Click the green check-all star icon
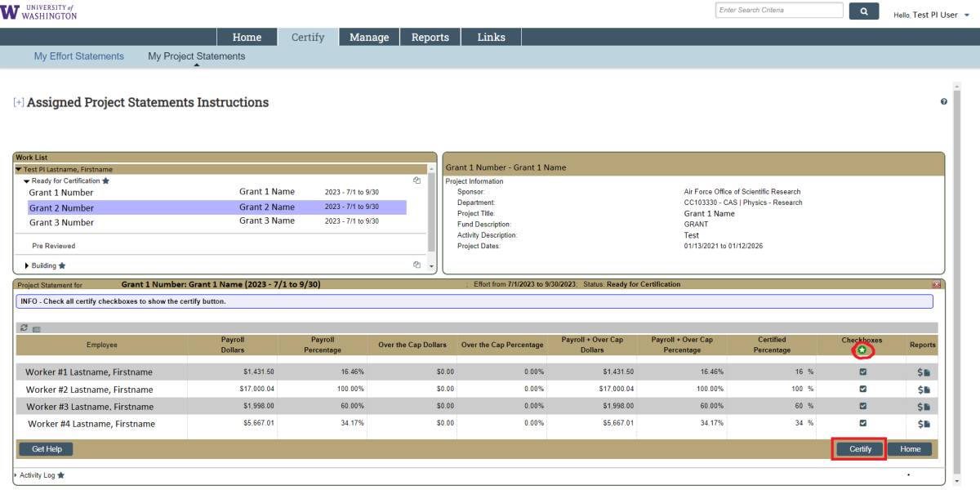980x490 pixels. (x=862, y=351)
